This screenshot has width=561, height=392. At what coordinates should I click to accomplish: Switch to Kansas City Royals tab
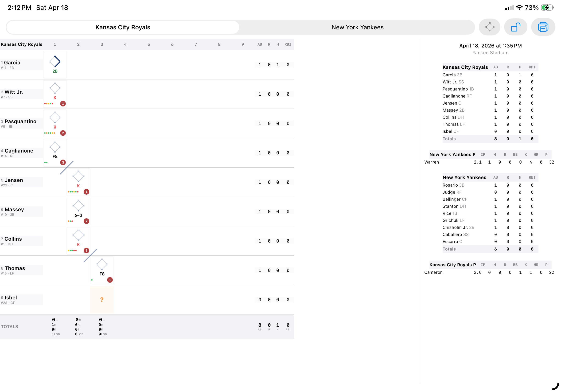click(123, 27)
